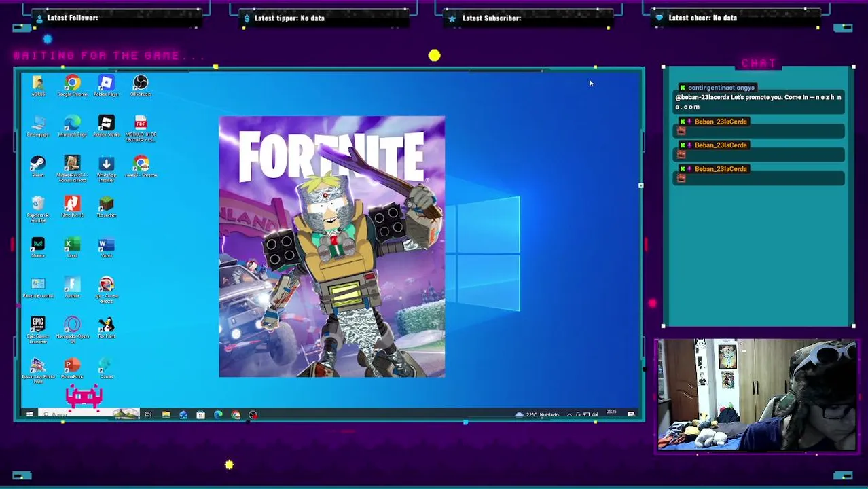The width and height of the screenshot is (868, 489).
Task: Open the TLauncher Minecraft icon
Action: tap(106, 206)
